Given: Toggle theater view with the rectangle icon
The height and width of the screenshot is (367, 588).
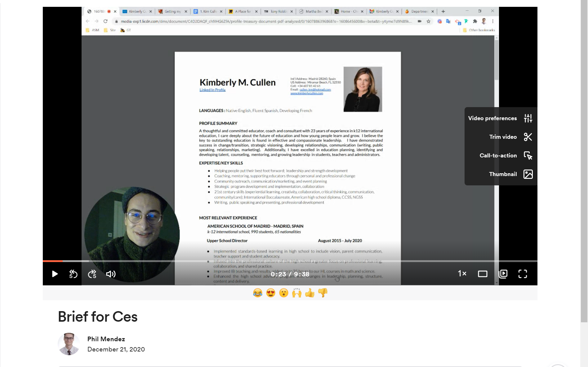Looking at the screenshot, I should [483, 274].
